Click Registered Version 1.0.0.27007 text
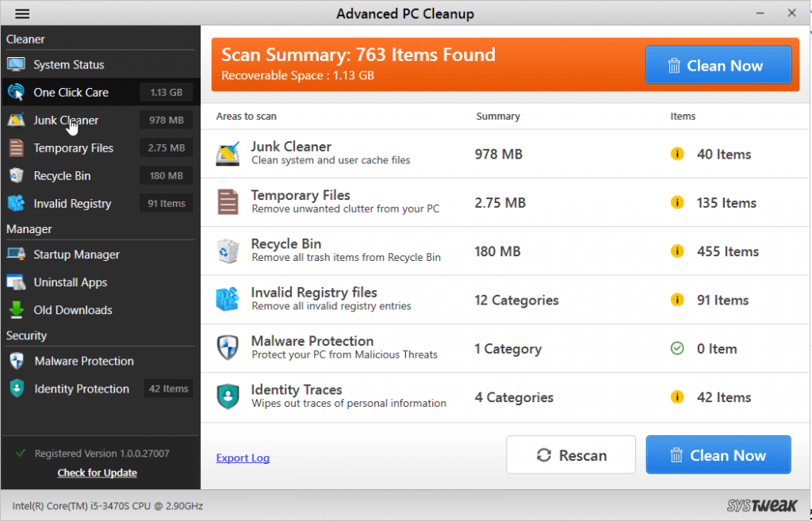Screen dimensions: 812x521 [x=102, y=453]
